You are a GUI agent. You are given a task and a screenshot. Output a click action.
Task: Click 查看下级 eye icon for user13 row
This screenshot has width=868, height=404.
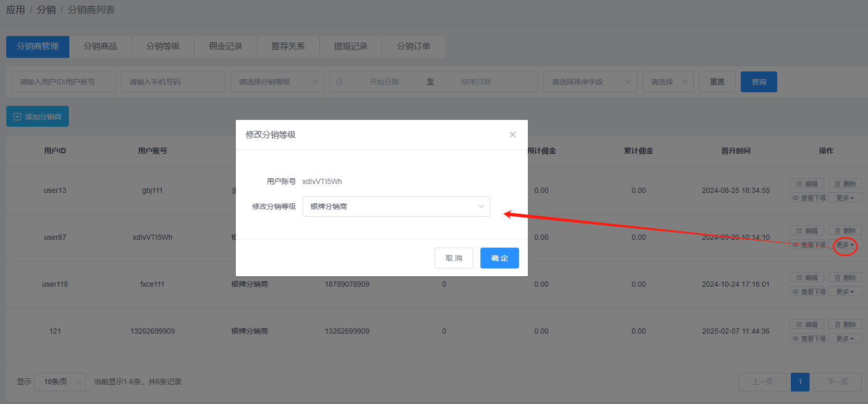click(796, 198)
